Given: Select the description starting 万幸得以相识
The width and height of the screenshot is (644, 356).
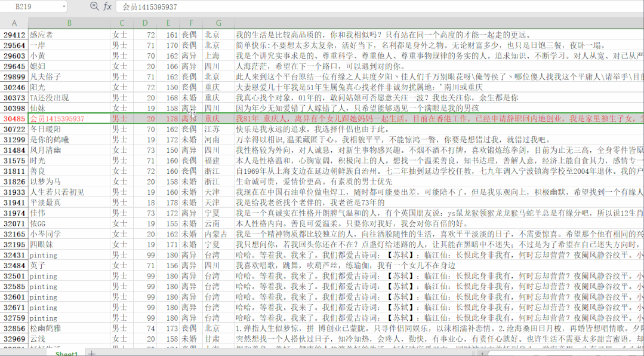Looking at the screenshot, I should [439, 140].
